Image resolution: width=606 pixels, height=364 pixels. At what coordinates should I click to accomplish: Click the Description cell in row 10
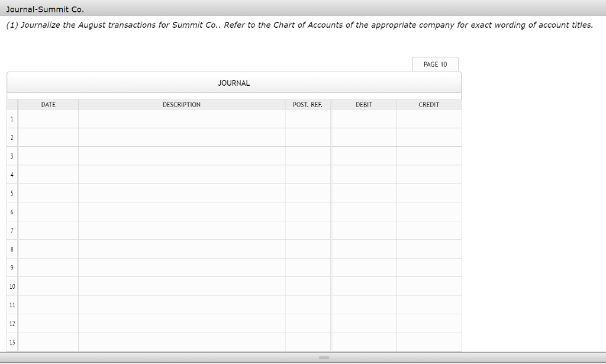(x=182, y=286)
